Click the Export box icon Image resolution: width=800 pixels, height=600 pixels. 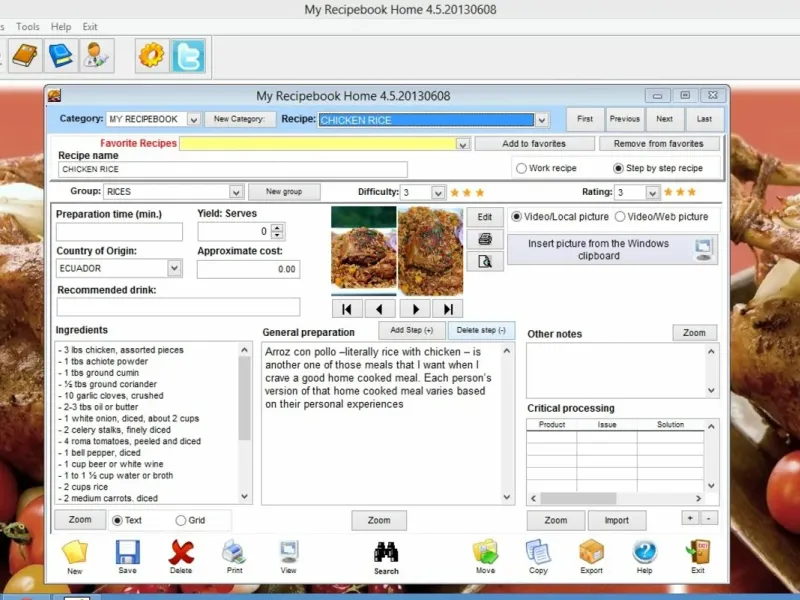click(591, 557)
